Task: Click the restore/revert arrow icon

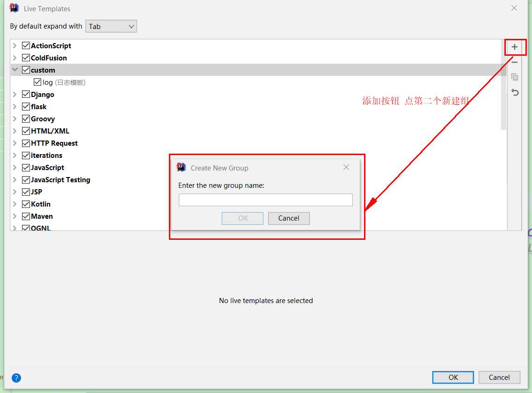Action: [x=515, y=92]
